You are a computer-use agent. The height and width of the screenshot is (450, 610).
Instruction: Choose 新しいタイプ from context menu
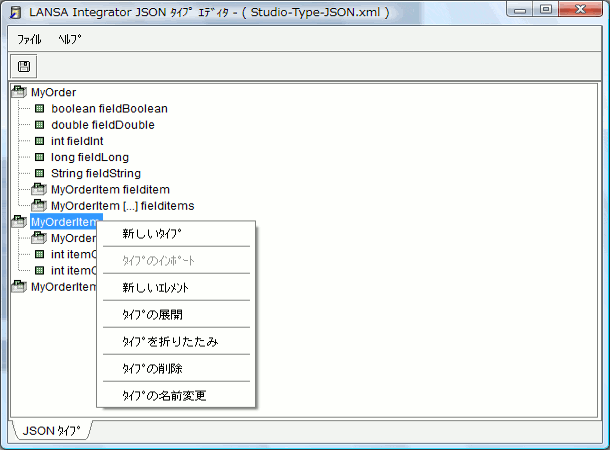tap(176, 233)
